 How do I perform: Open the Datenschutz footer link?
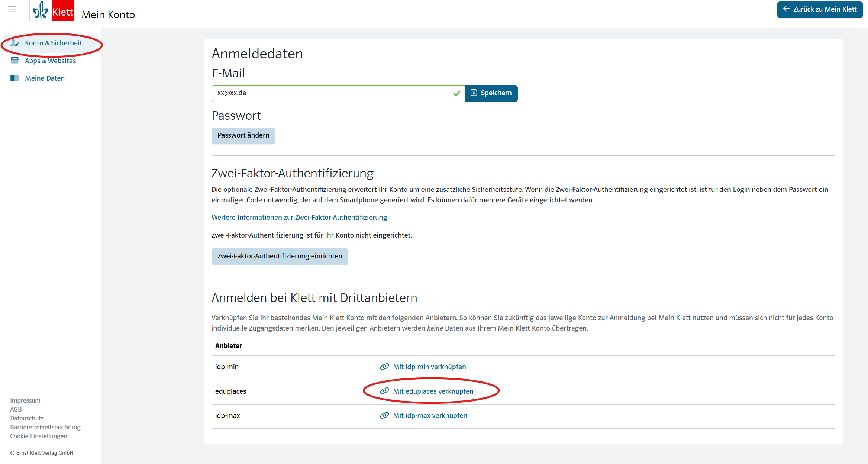click(27, 418)
